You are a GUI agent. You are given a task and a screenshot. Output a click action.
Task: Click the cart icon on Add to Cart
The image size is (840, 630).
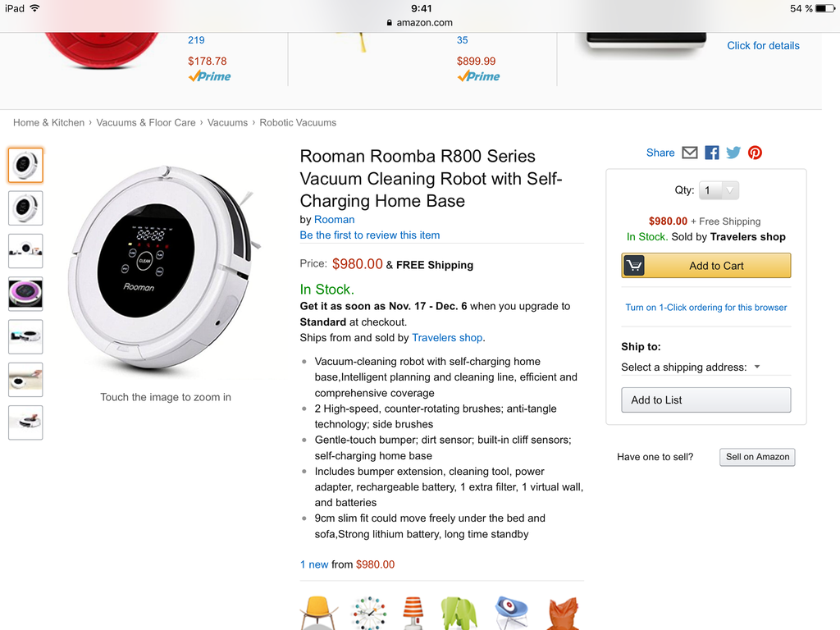point(634,266)
